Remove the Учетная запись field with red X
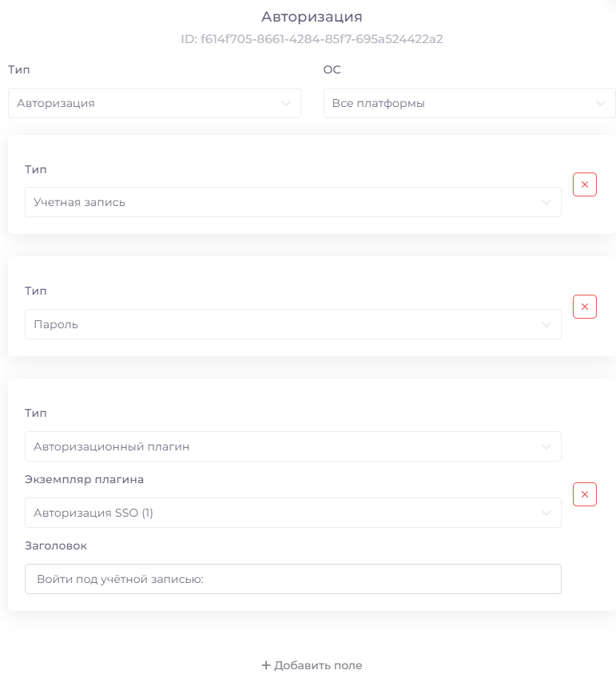 (584, 184)
